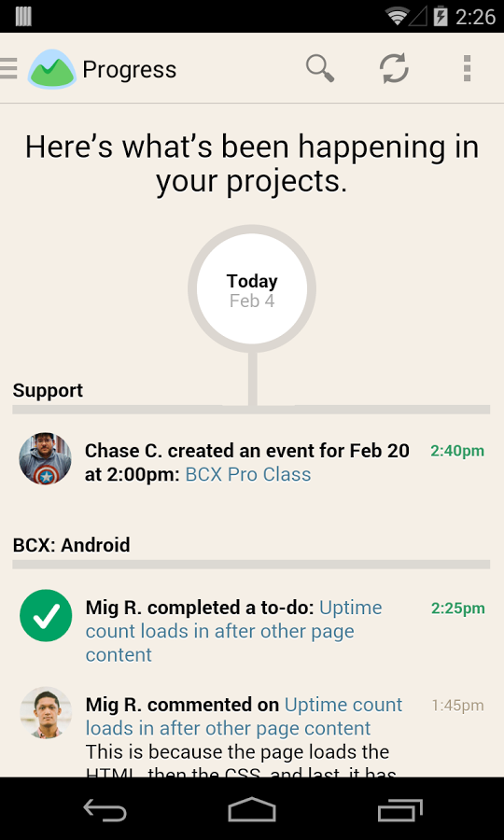This screenshot has width=504, height=840.
Task: Tap the Basecamp mountain logo
Action: point(52,69)
